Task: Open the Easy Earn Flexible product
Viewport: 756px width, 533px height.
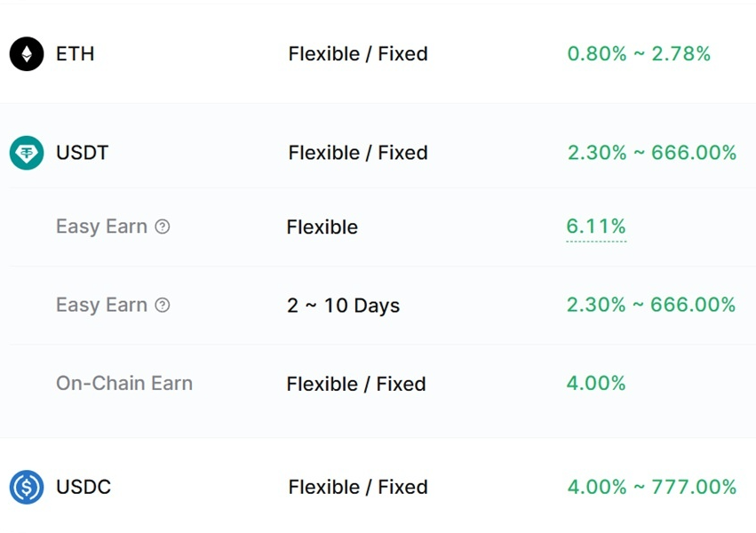Action: 101,227
